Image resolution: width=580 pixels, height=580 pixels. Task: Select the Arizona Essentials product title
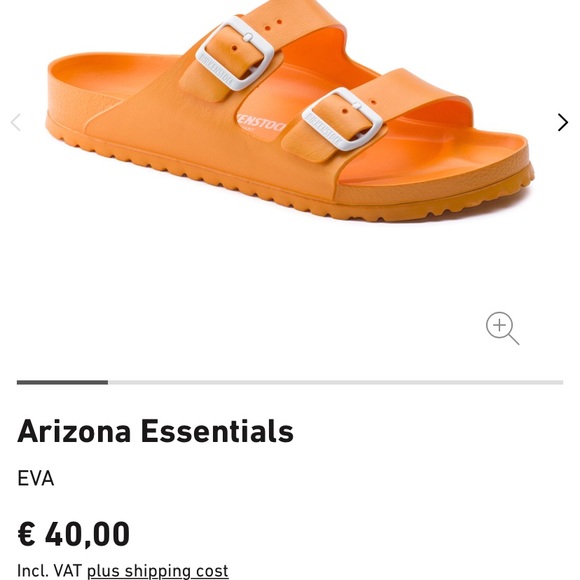tap(155, 431)
